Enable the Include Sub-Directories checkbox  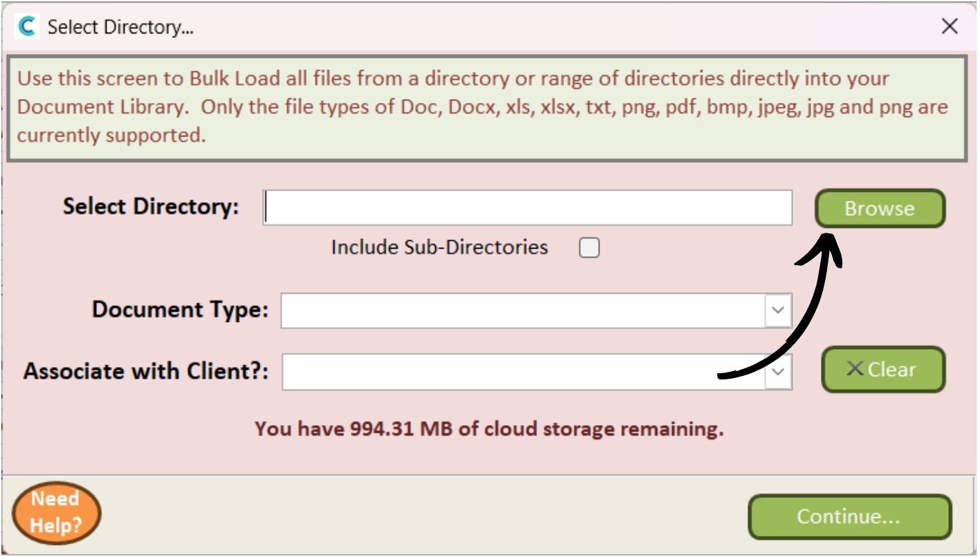click(x=589, y=248)
